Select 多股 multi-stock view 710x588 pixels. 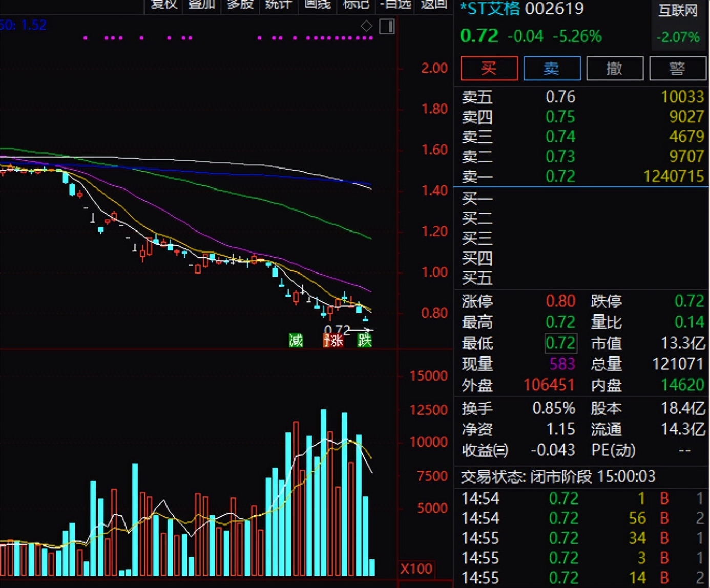click(x=240, y=5)
